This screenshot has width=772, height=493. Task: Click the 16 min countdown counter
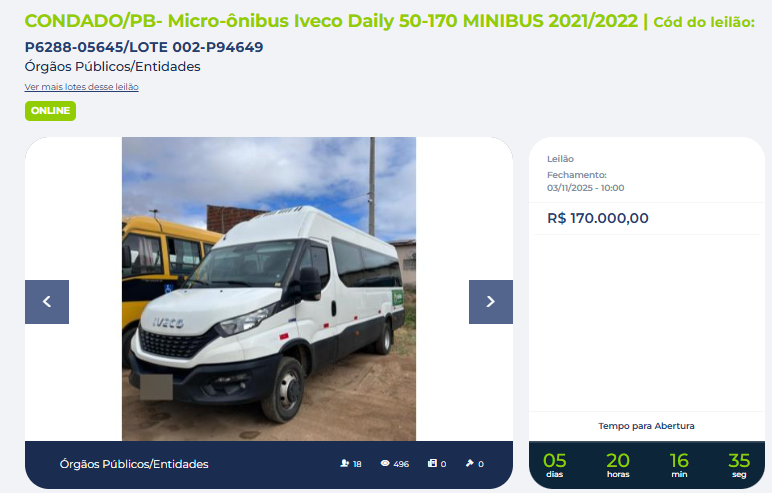[x=679, y=465]
